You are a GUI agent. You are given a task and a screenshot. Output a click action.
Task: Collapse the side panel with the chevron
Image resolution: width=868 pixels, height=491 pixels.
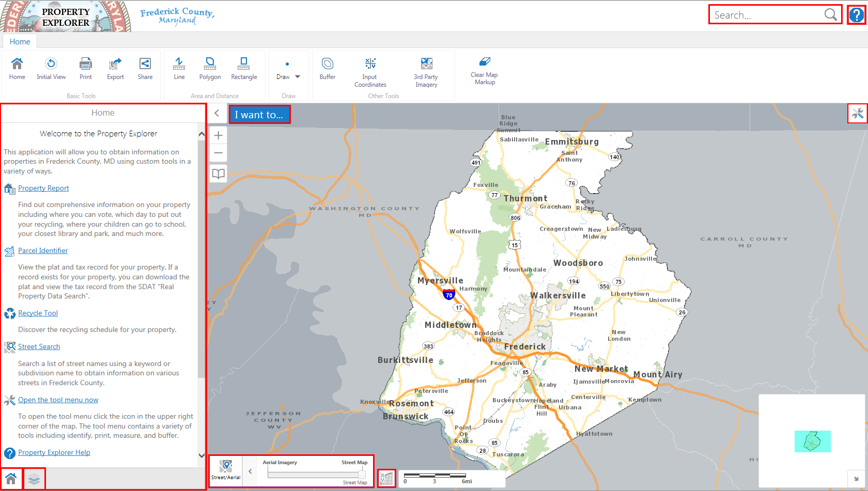pos(216,113)
